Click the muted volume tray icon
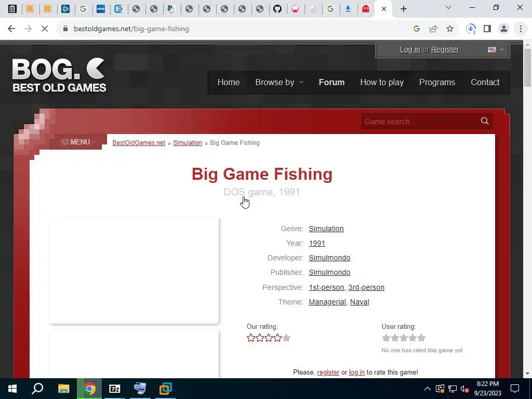 pos(464,389)
